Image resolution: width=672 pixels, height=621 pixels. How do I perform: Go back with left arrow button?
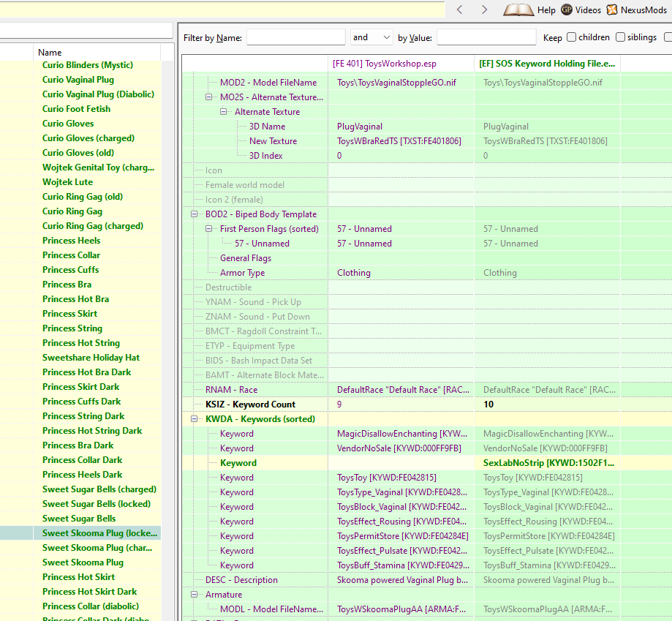[x=459, y=10]
